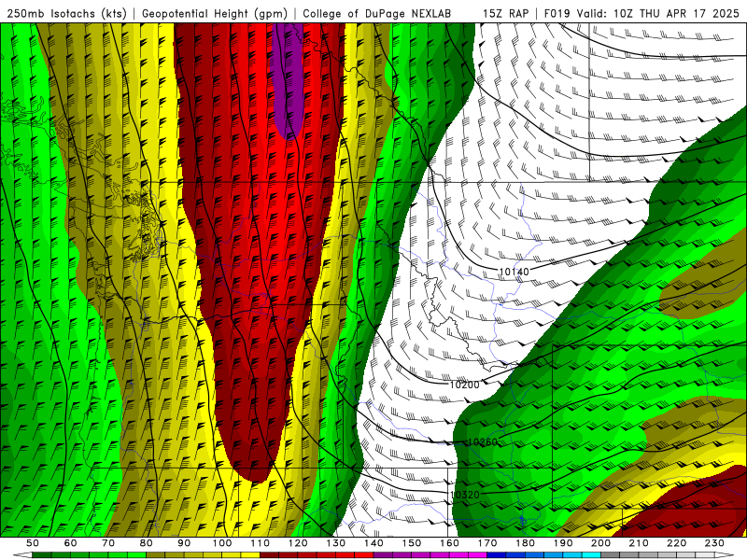The width and height of the screenshot is (747, 560).
Task: Select the 70 value on the color scale
Action: pyautogui.click(x=108, y=543)
